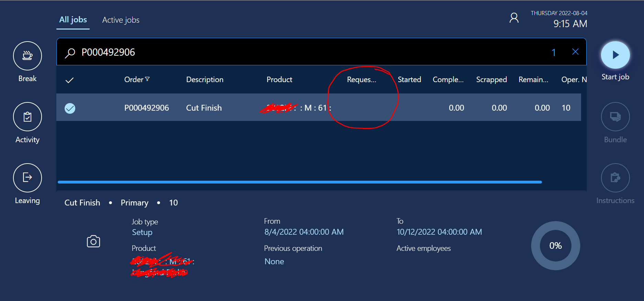The image size is (644, 301).
Task: Switch to the All jobs tab
Action: tap(73, 20)
